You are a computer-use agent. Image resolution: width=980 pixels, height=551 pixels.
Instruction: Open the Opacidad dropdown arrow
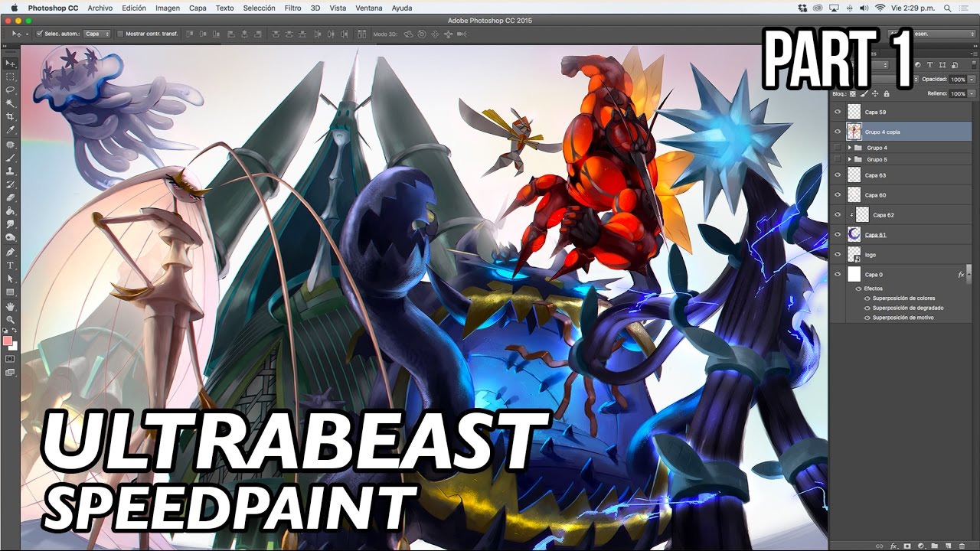[972, 80]
